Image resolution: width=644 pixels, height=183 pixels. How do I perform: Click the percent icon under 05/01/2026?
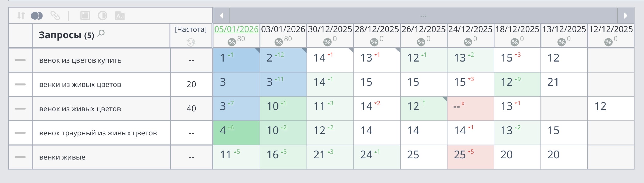[x=232, y=42]
